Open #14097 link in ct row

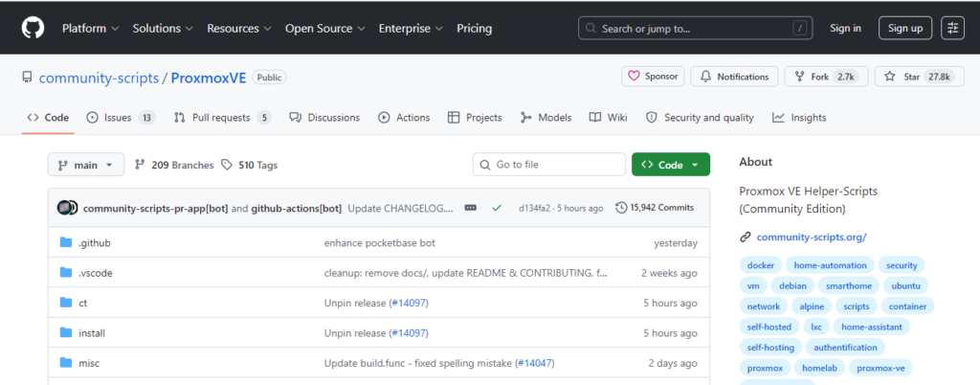(x=410, y=304)
